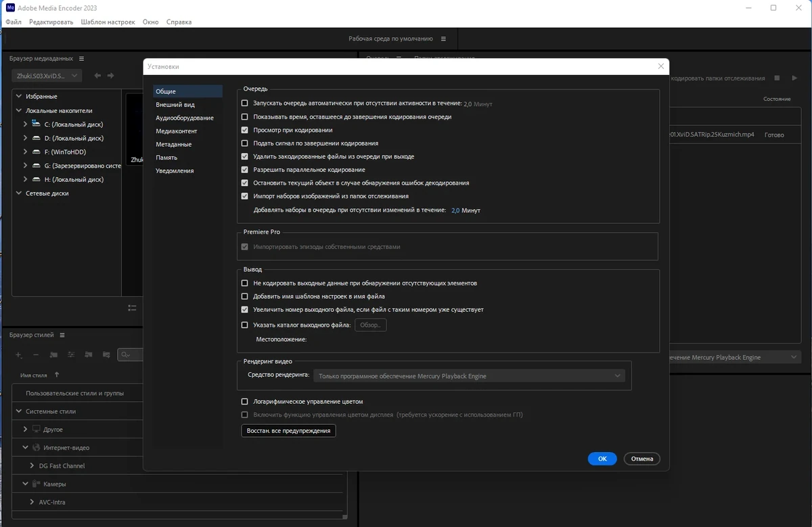
Task: Export presets icon in Preset Browser
Action: (106, 354)
